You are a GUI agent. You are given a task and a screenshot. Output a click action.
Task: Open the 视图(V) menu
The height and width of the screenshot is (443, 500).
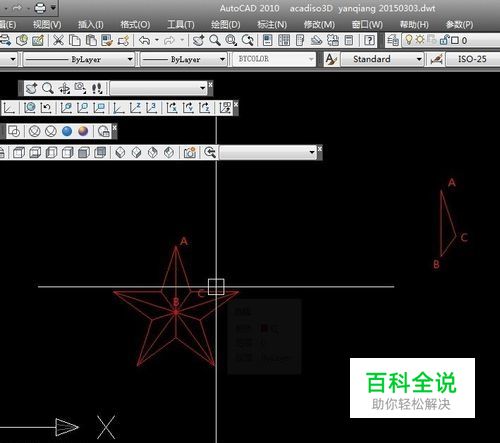pyautogui.click(x=47, y=24)
